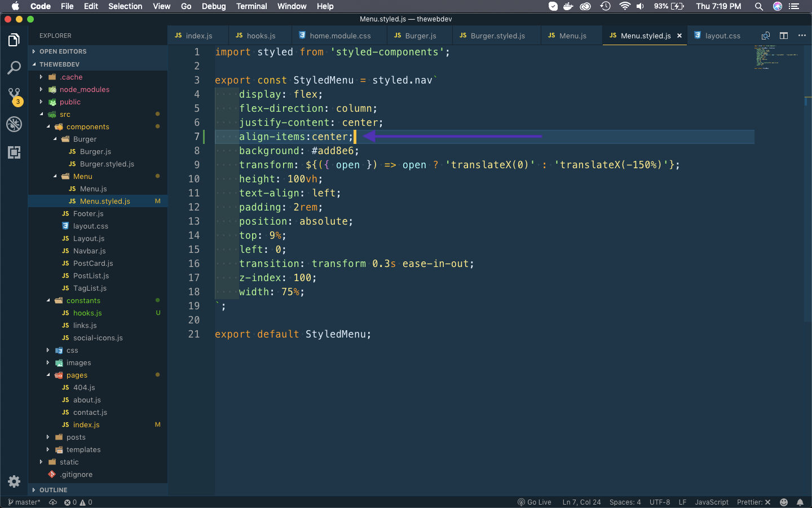Screen dimensions: 812x508
Task: Switch to the Burger.js tab
Action: pos(420,36)
